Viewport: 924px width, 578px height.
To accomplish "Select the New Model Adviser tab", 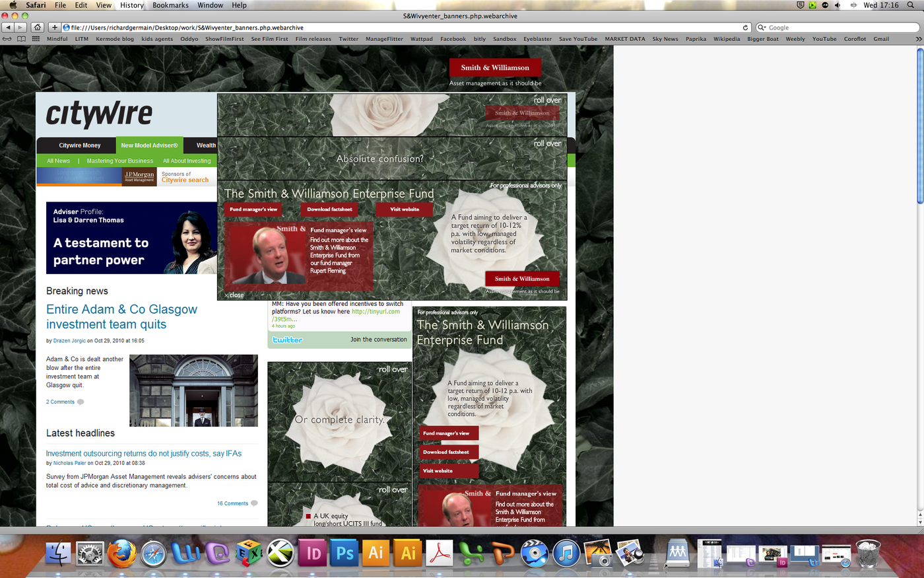I will [x=149, y=145].
